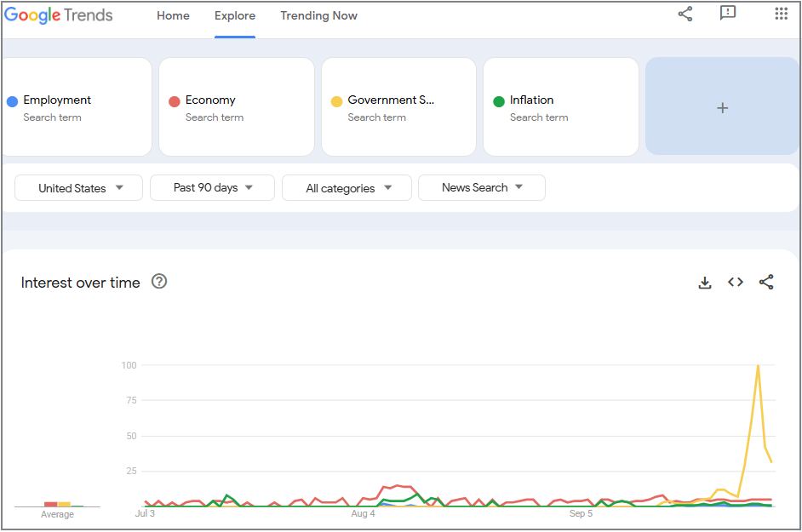Image resolution: width=802 pixels, height=532 pixels.
Task: Open the embed code icon
Action: 735,282
